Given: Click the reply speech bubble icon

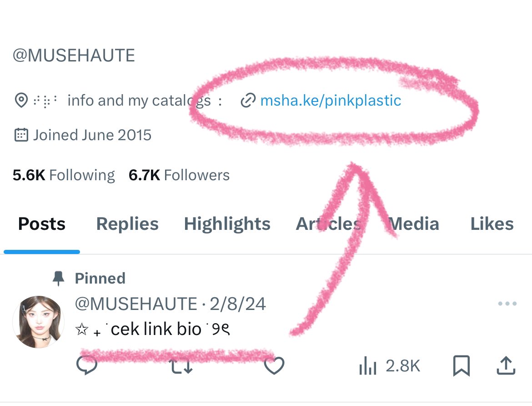Looking at the screenshot, I should click(x=87, y=365).
